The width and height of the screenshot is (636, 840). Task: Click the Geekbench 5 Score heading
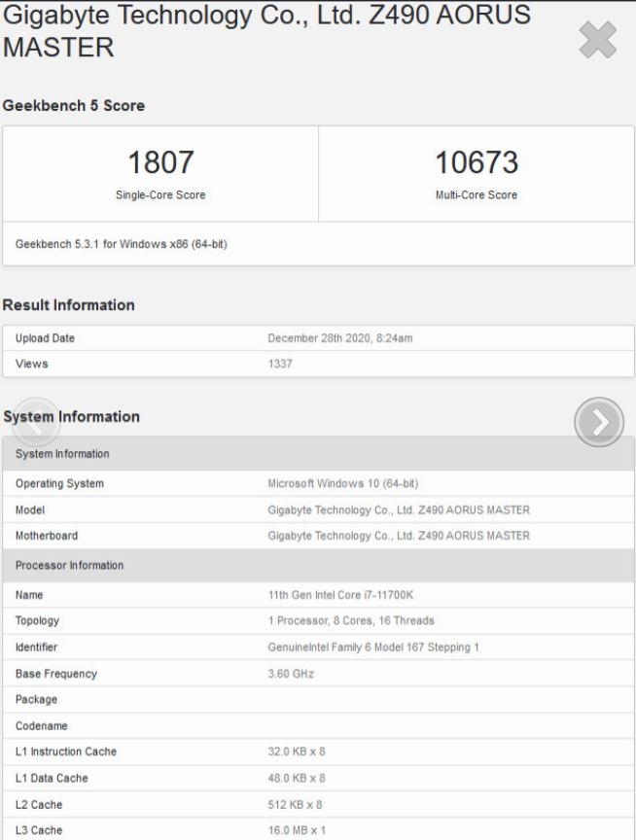click(x=73, y=106)
